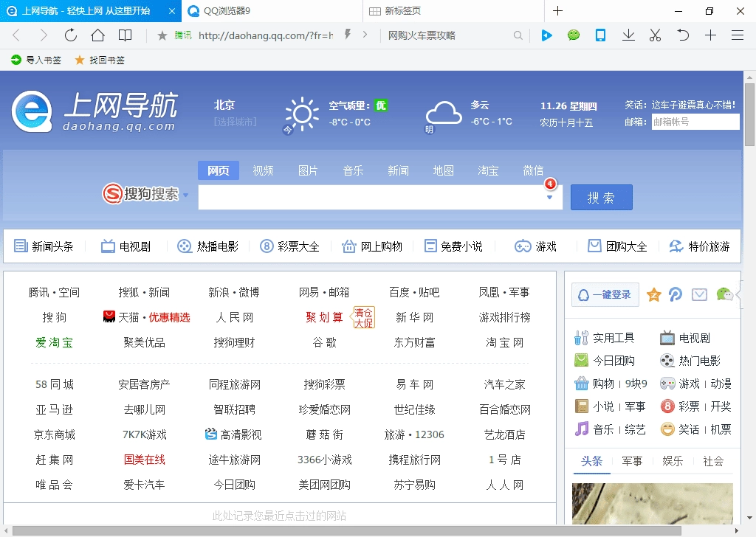Screen dimensions: 756x537
Task: Select the 地图 search category tab
Action: (443, 170)
